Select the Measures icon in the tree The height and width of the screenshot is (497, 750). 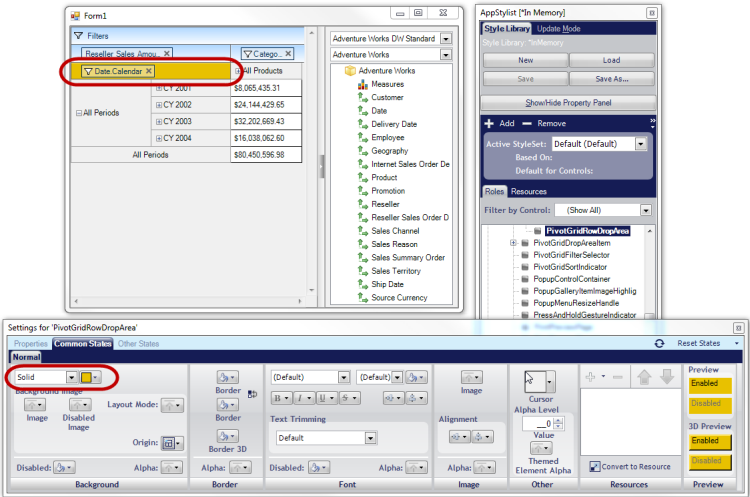point(363,85)
